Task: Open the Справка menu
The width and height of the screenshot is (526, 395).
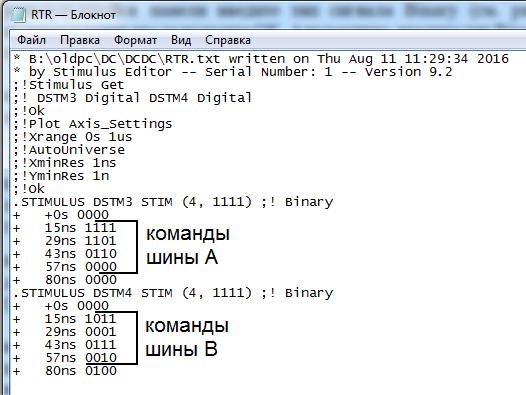Action: coord(228,40)
